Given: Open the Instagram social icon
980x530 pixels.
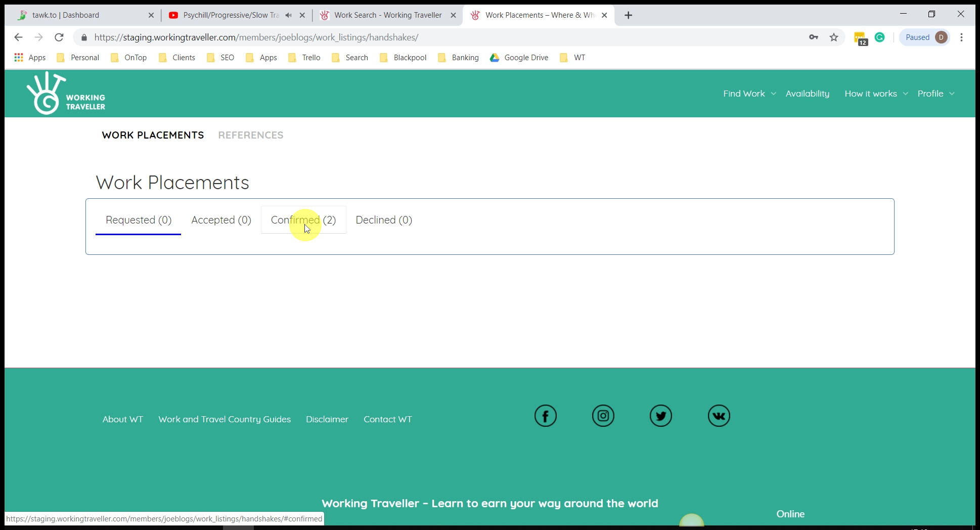Looking at the screenshot, I should click(603, 416).
